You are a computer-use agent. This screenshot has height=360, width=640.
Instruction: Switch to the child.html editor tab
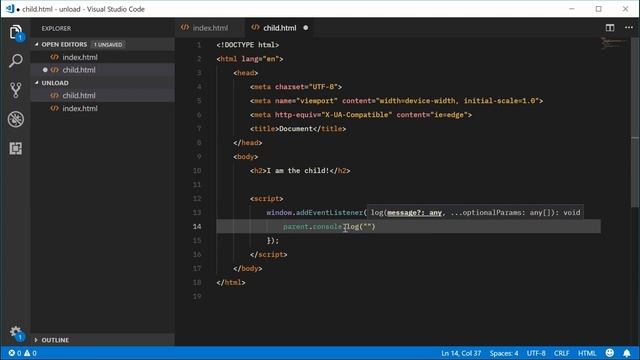click(x=279, y=28)
